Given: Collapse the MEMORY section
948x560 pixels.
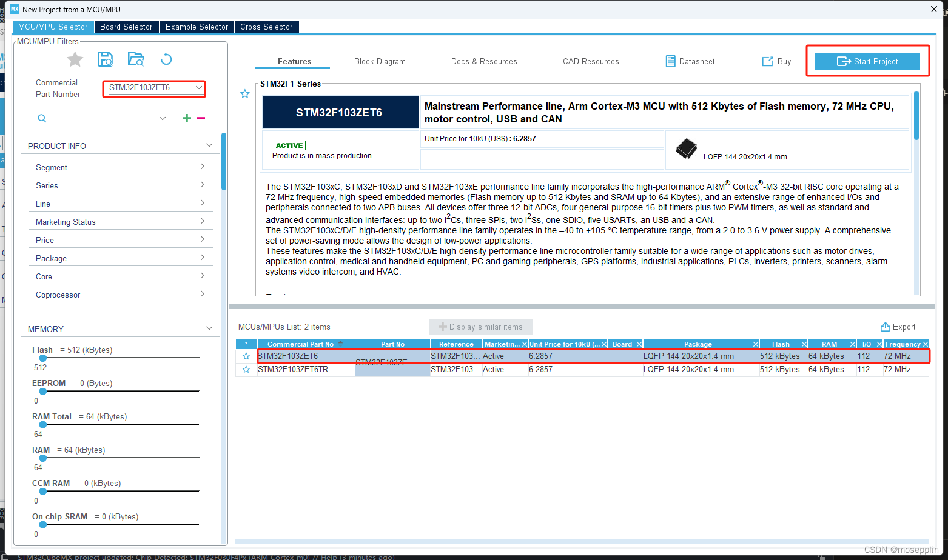Looking at the screenshot, I should click(x=209, y=328).
